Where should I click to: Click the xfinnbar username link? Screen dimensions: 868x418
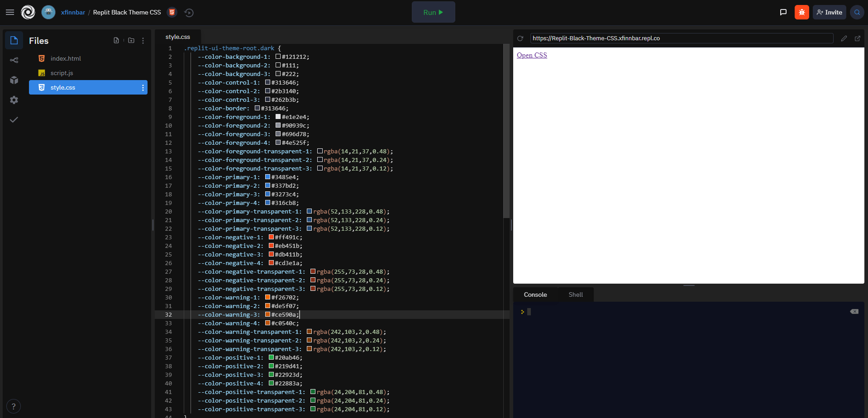pyautogui.click(x=73, y=12)
